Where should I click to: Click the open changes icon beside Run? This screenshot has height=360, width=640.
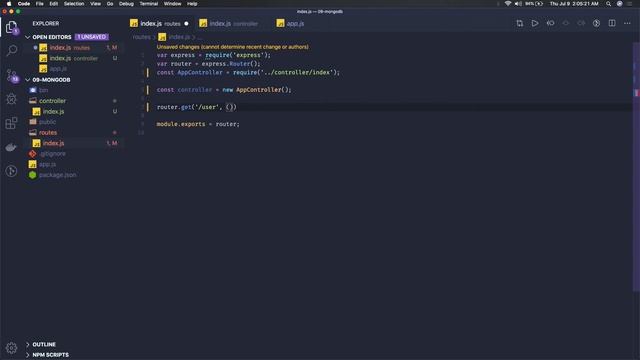550,24
